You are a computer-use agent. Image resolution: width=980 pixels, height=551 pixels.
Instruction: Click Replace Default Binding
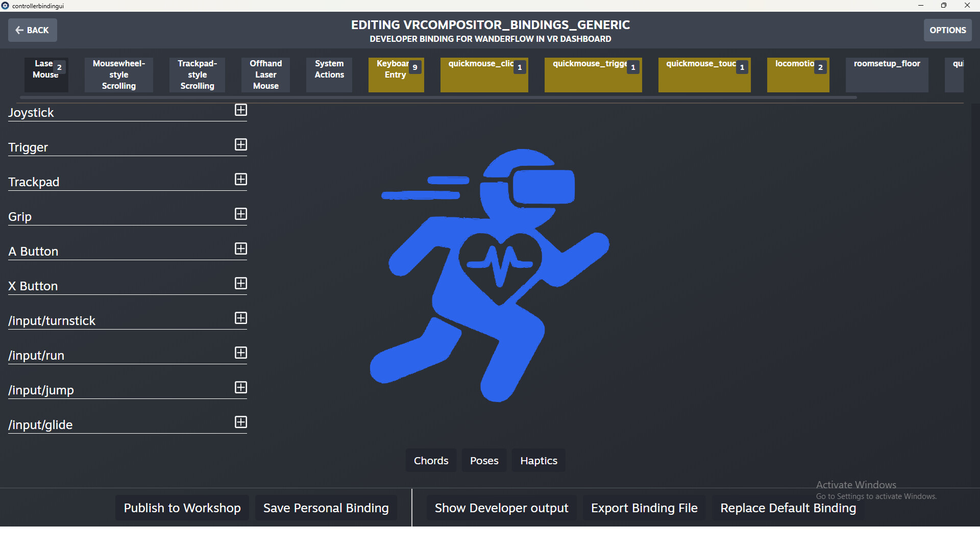787,508
